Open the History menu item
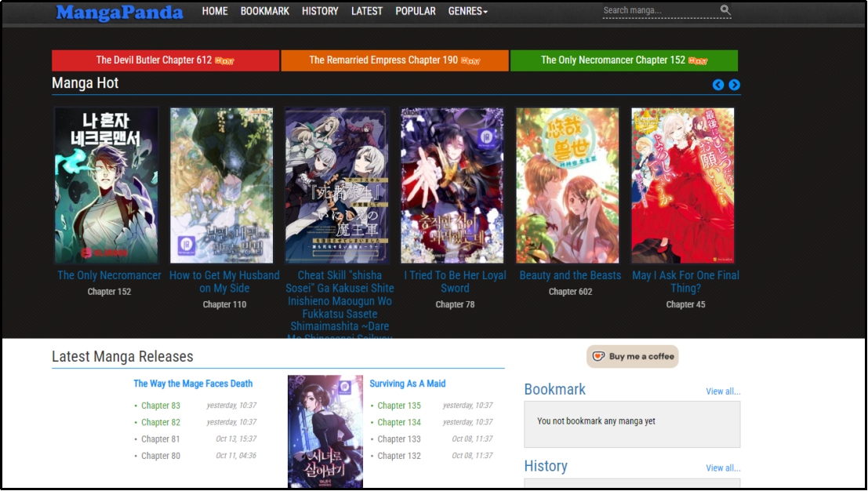 320,11
